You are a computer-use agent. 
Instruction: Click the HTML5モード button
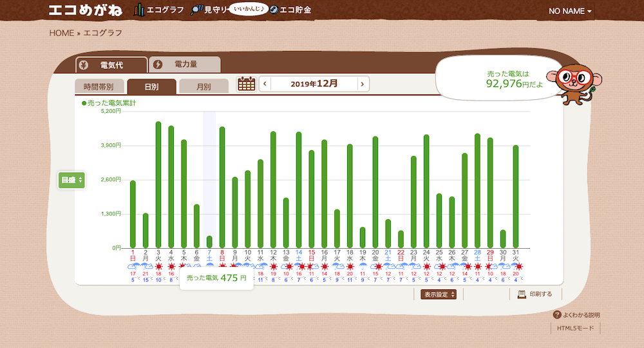(576, 329)
